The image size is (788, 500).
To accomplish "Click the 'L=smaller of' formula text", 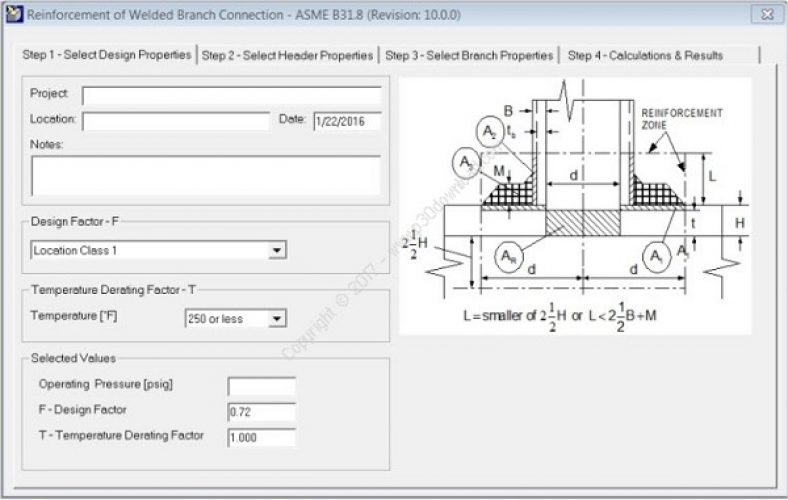I will point(559,317).
